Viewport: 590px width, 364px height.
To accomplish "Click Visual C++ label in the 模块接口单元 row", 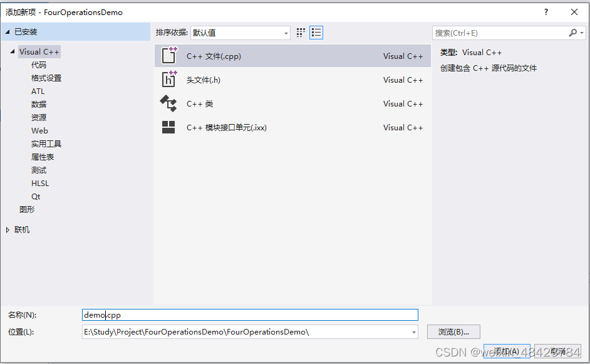I will point(403,128).
